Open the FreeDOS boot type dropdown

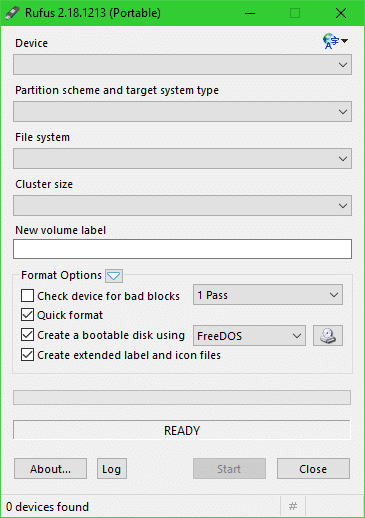click(249, 336)
